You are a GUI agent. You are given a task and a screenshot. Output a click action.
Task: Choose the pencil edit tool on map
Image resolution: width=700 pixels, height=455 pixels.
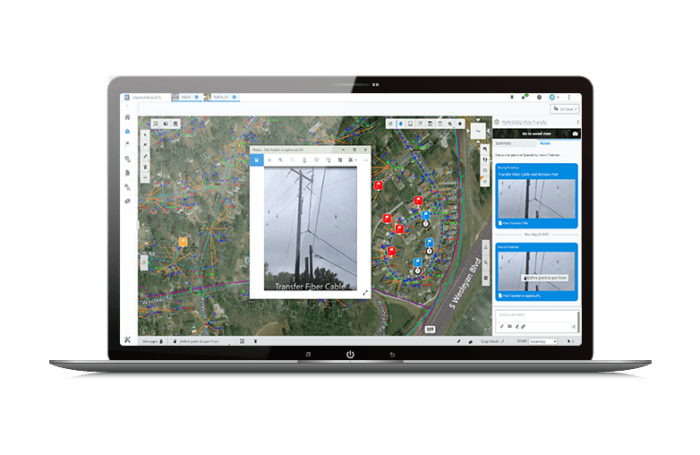(145, 155)
